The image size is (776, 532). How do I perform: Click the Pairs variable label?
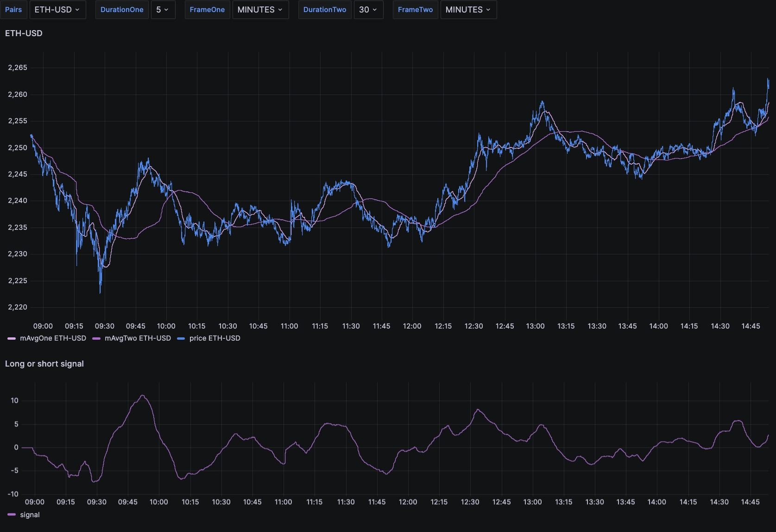tap(13, 10)
